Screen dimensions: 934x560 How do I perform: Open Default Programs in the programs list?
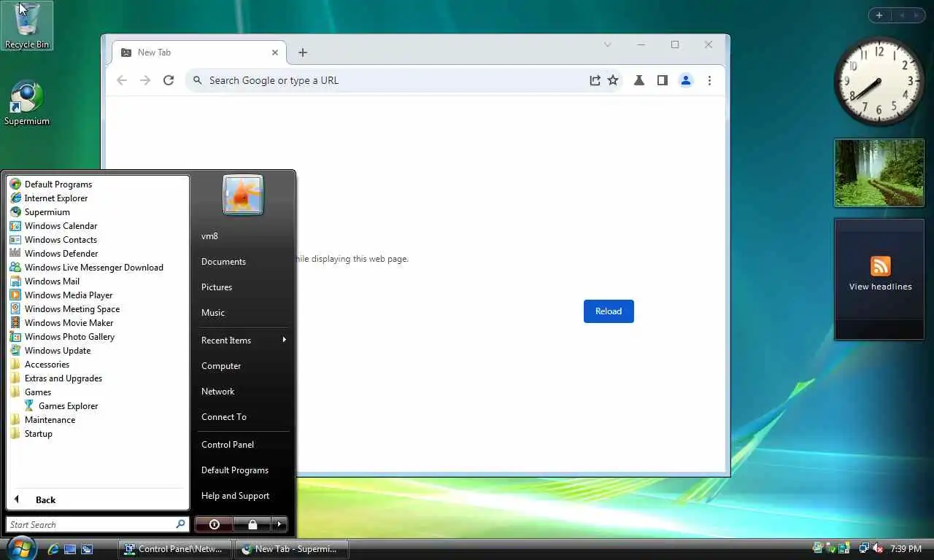tap(51, 184)
